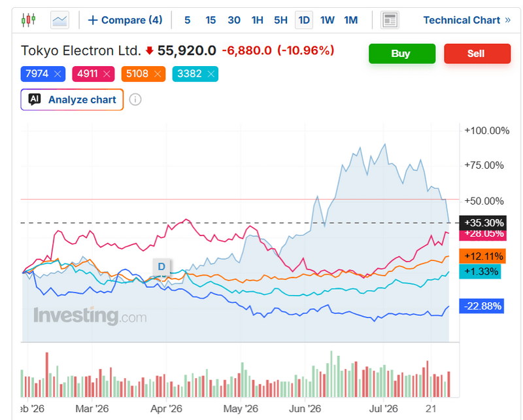This screenshot has height=420, width=523.
Task: Click the +35.30% current value label
Action: 483,222
